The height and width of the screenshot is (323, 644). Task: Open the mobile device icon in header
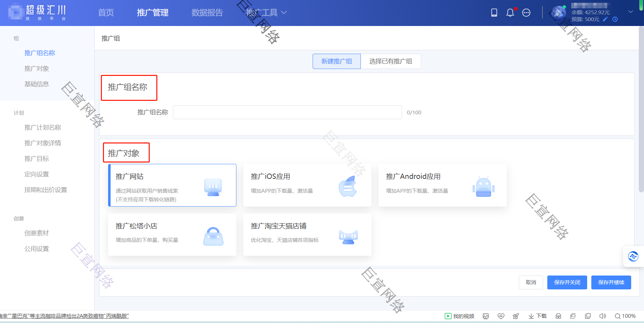pyautogui.click(x=494, y=13)
